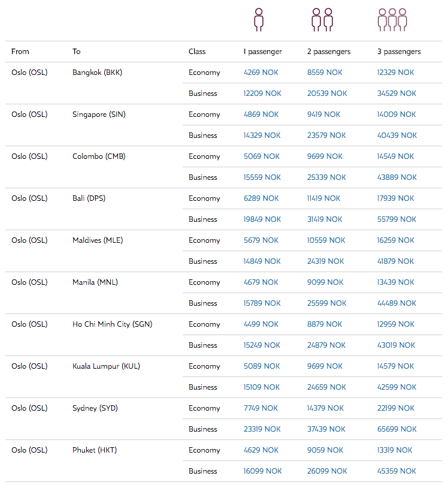Select the 20539 NOK Bangkok business fare
The width and height of the screenshot is (448, 485).
coord(327,94)
